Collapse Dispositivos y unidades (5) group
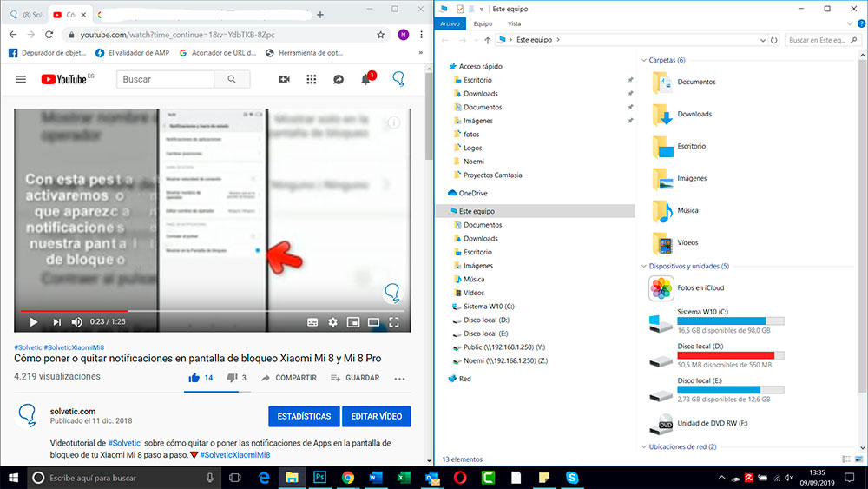This screenshot has width=868, height=489. pos(644,266)
